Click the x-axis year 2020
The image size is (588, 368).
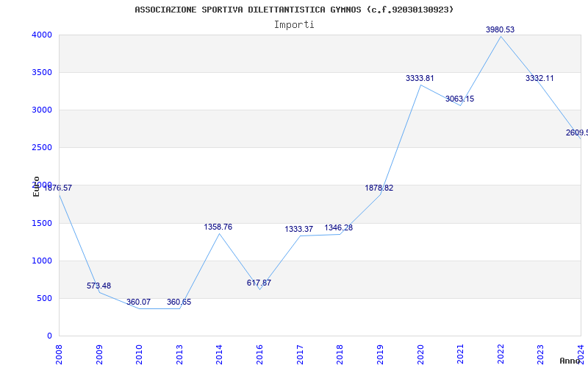[x=420, y=354]
